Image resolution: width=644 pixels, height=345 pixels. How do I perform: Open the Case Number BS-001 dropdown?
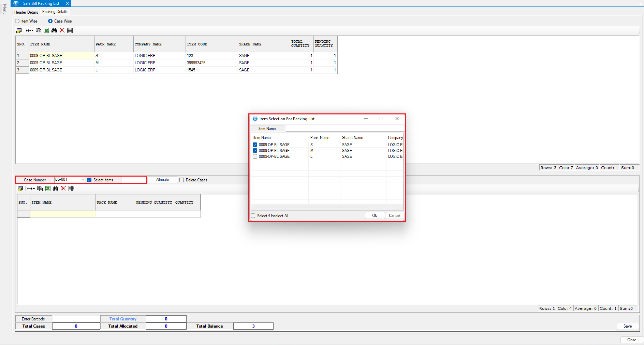point(83,180)
